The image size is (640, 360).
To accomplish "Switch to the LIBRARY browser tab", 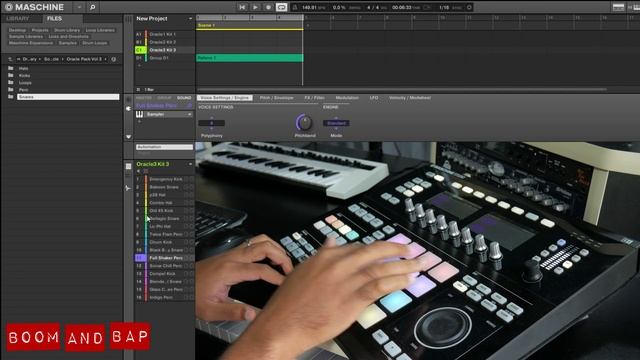I will point(18,19).
